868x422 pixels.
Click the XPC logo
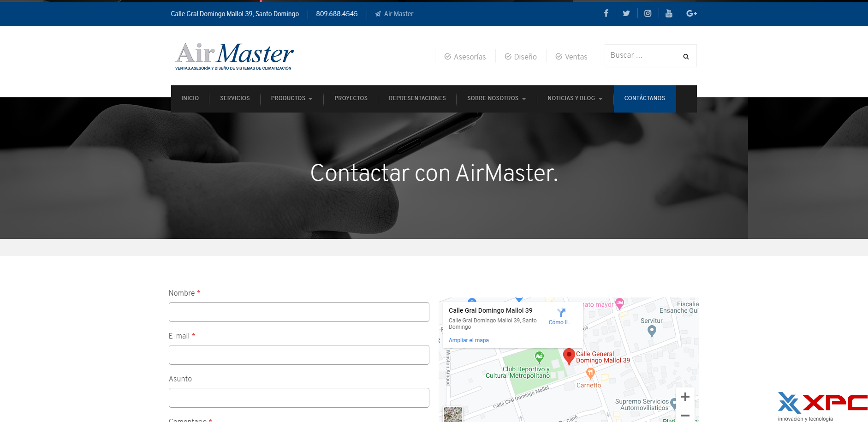point(822,406)
